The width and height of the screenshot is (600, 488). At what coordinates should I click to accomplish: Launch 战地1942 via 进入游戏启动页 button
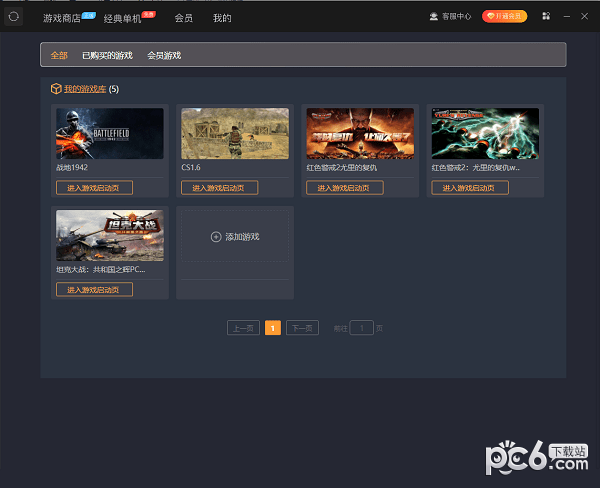(x=94, y=188)
